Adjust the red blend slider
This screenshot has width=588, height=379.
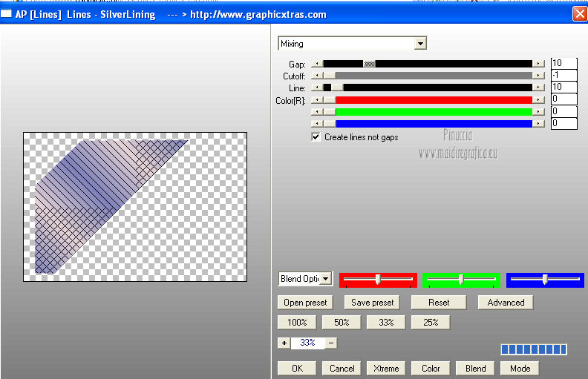(x=378, y=280)
